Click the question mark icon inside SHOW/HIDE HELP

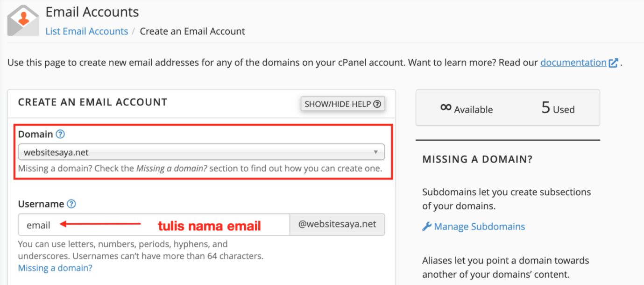(377, 104)
